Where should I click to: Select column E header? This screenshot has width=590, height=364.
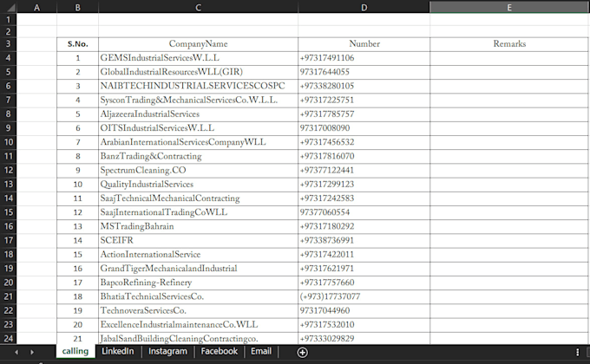[x=509, y=7]
